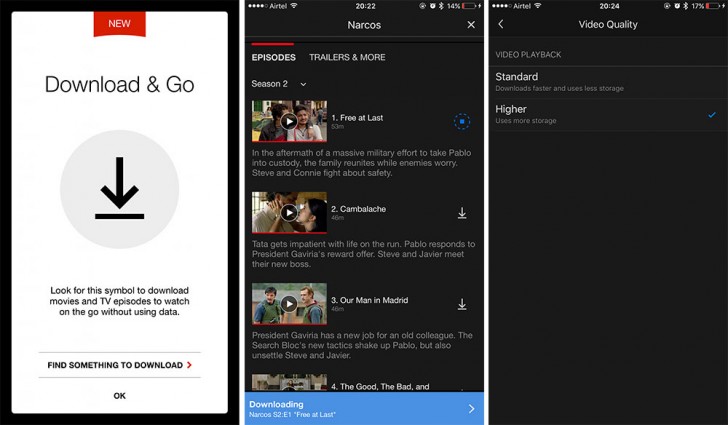Tap the large download arrow symbol

click(119, 188)
